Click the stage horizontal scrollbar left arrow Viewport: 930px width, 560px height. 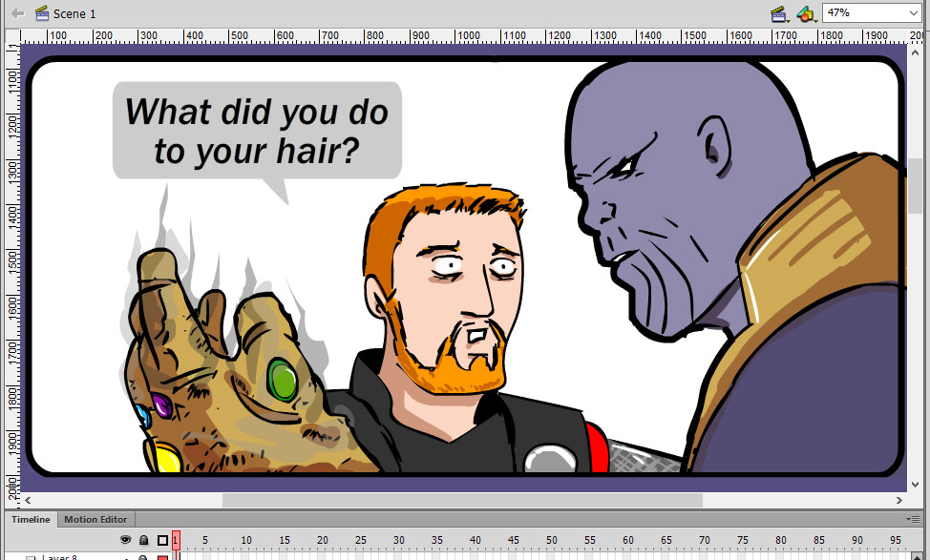[x=28, y=500]
